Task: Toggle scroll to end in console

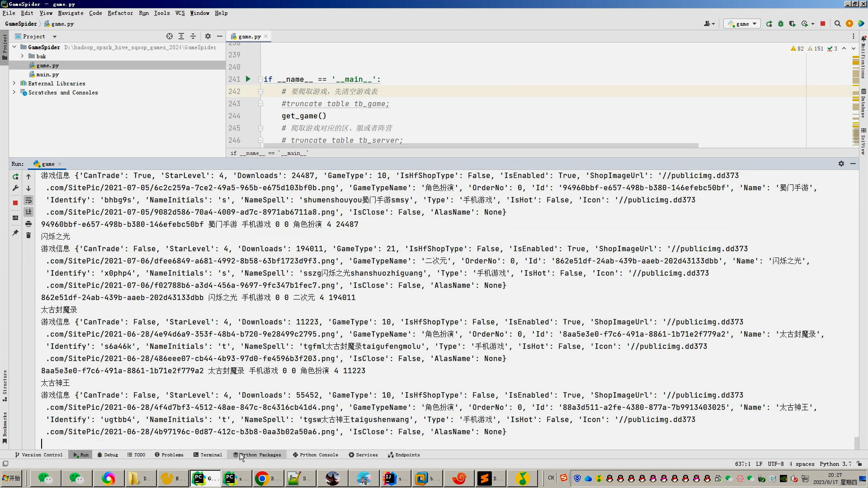Action: [x=28, y=212]
